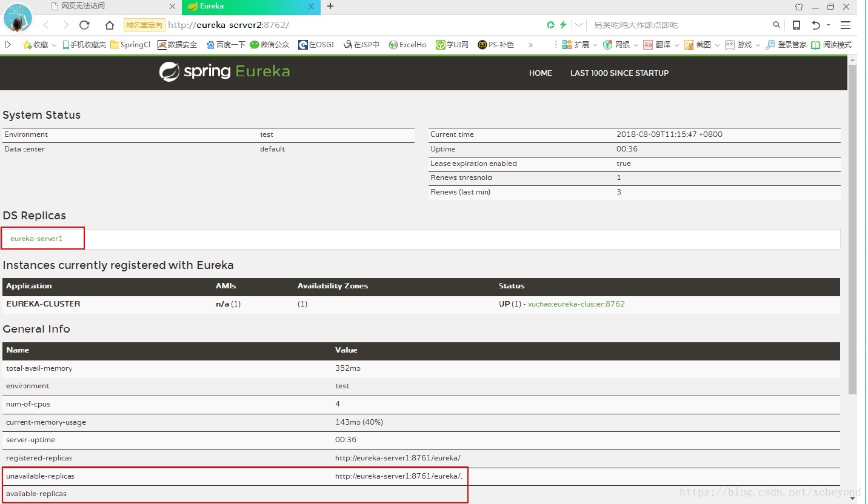Open the 学UI网 bookmark

[452, 44]
